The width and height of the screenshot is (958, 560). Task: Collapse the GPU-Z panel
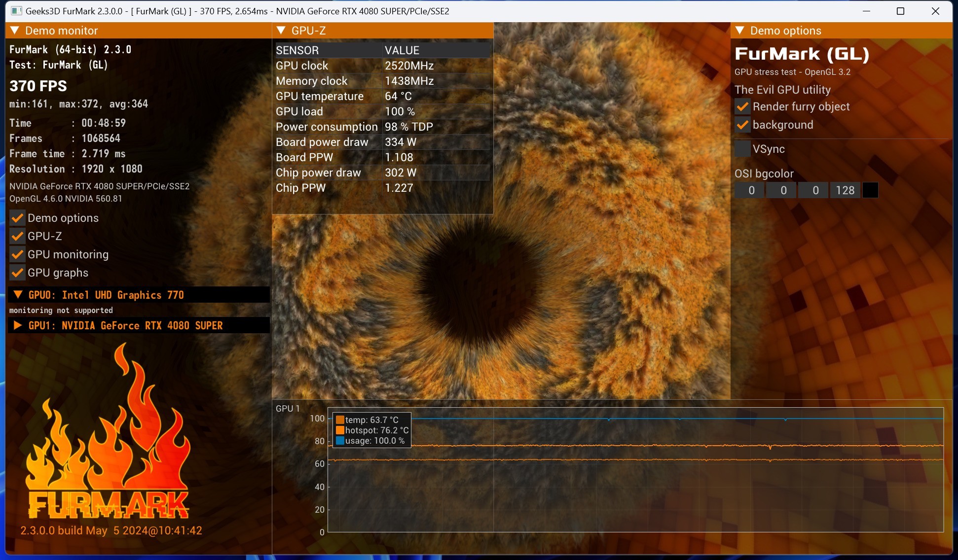(281, 31)
